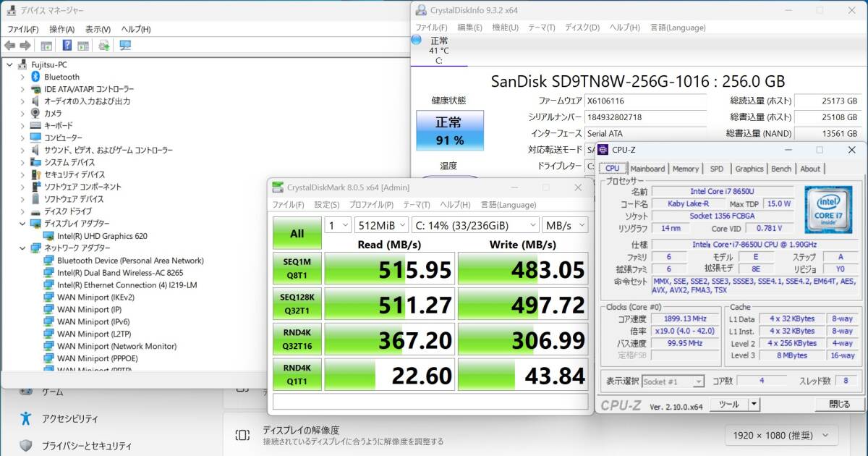Click the privacy shield icon in Settings sidebar

point(26,445)
